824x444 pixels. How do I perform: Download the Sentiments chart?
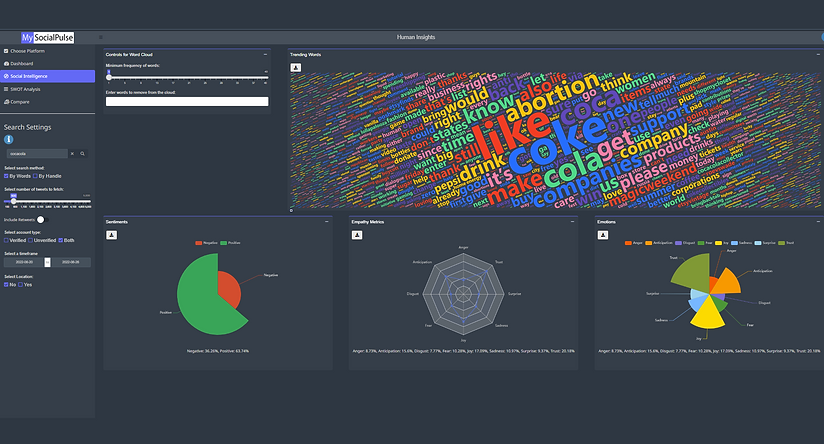pyautogui.click(x=111, y=235)
